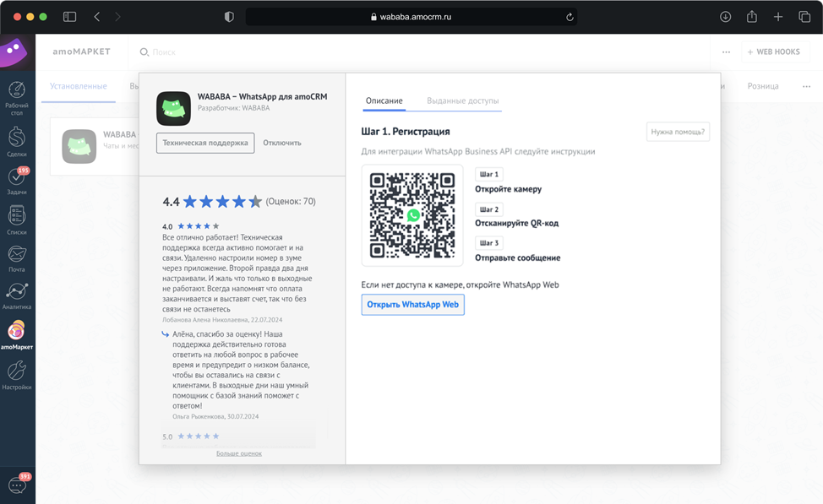Open Аналитика in the sidebar
Image resolution: width=823 pixels, height=504 pixels.
tap(17, 295)
